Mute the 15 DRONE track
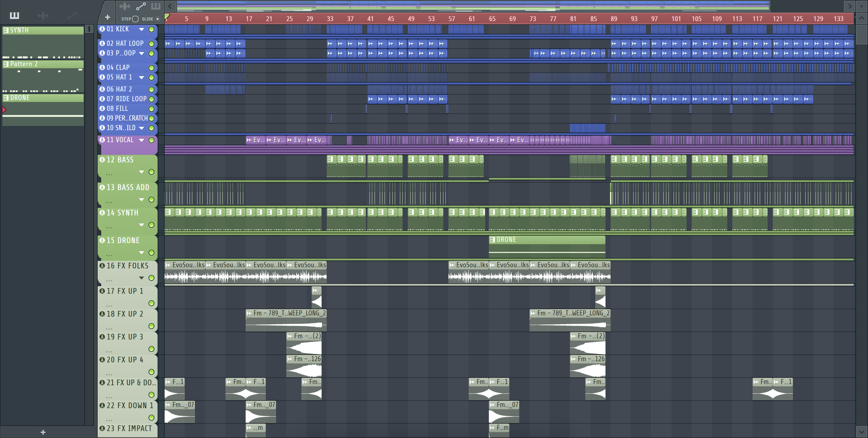Screen dimensions: 868x438 [152, 253]
